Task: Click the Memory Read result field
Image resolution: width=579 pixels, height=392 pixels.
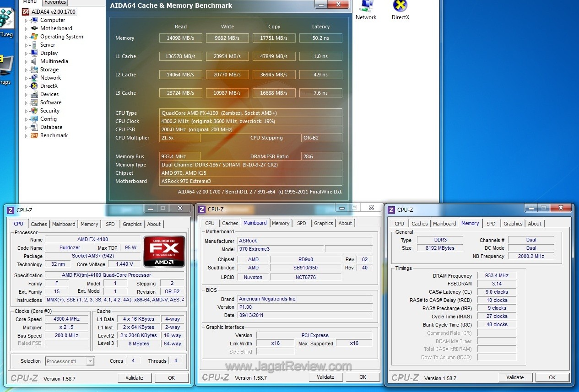Action: (x=180, y=38)
